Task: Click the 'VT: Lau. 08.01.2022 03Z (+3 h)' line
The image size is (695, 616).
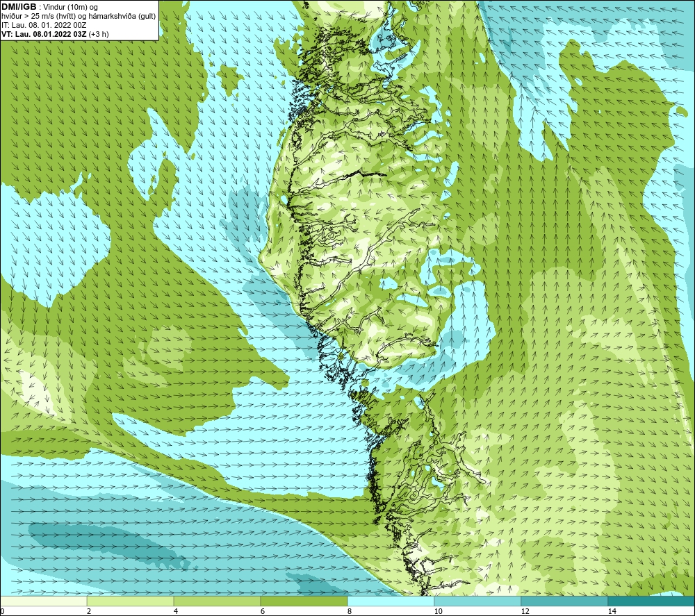Action: [55, 34]
